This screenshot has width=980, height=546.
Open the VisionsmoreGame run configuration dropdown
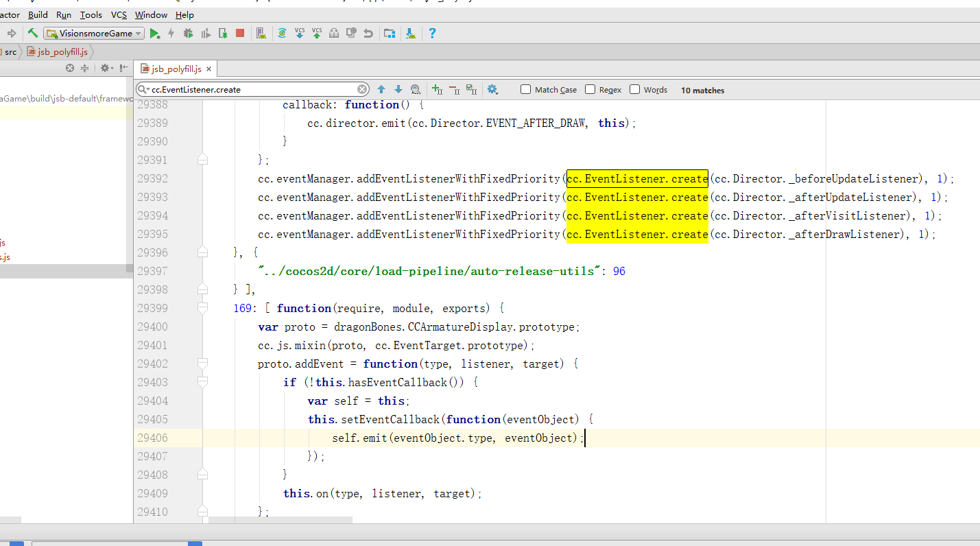(93, 33)
